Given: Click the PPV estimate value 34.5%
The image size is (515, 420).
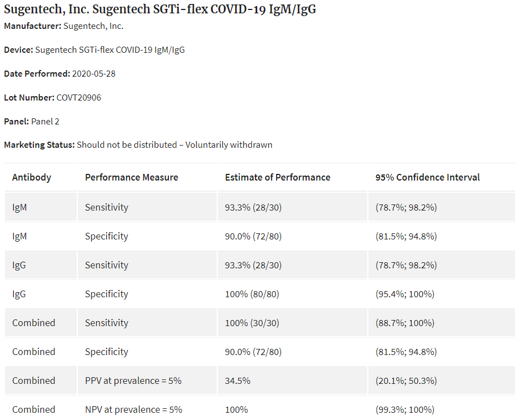Looking at the screenshot, I should 238,381.
